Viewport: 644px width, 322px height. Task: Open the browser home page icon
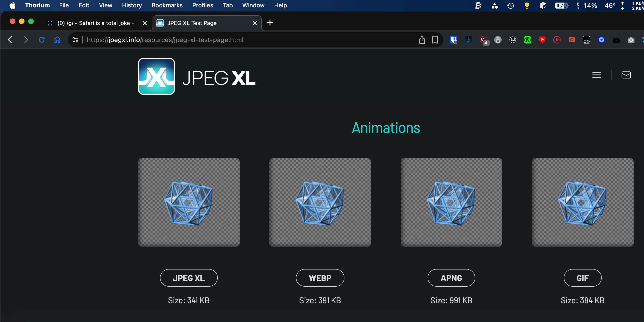click(x=57, y=40)
